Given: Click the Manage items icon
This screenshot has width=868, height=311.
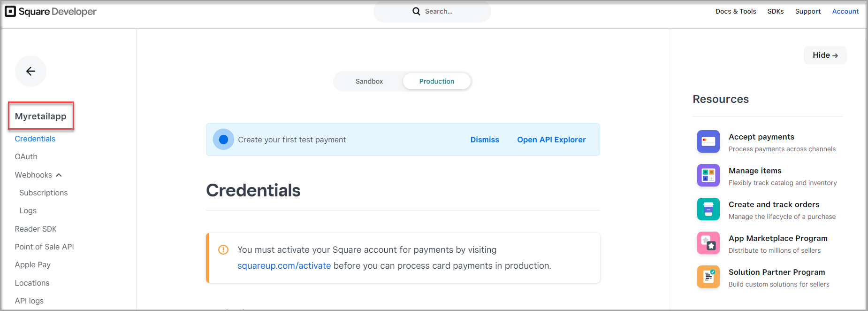Looking at the screenshot, I should 708,175.
